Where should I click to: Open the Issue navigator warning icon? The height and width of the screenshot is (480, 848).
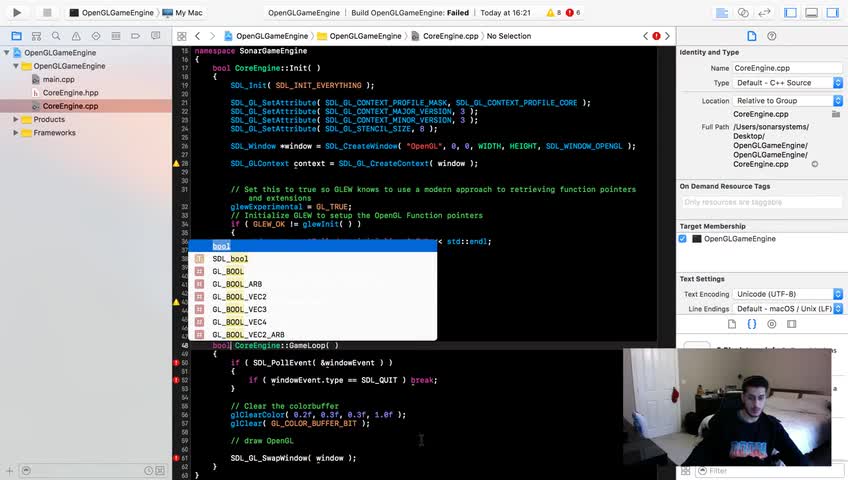tap(76, 36)
